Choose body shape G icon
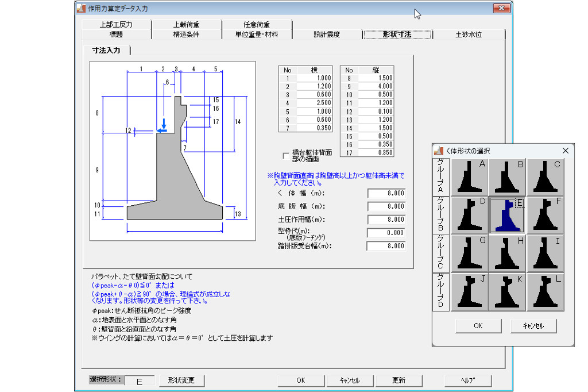 pos(470,253)
